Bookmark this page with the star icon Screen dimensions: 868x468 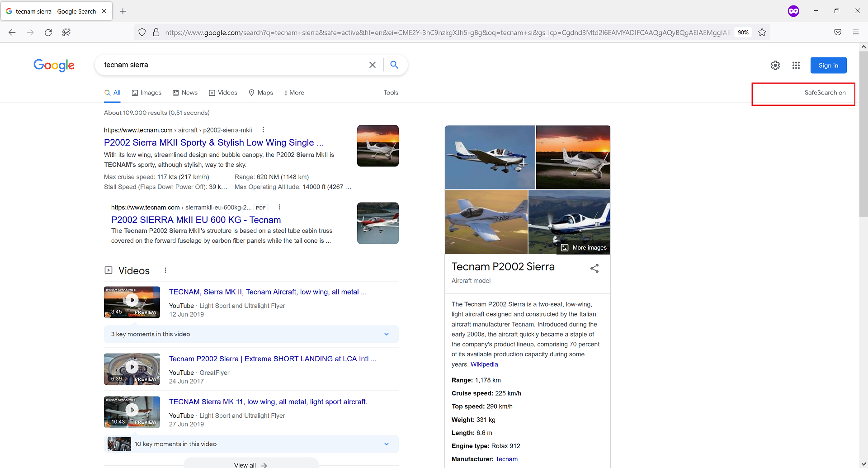(x=762, y=32)
